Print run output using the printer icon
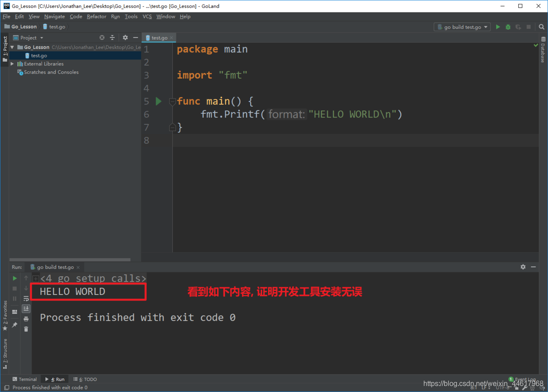 tap(26, 319)
